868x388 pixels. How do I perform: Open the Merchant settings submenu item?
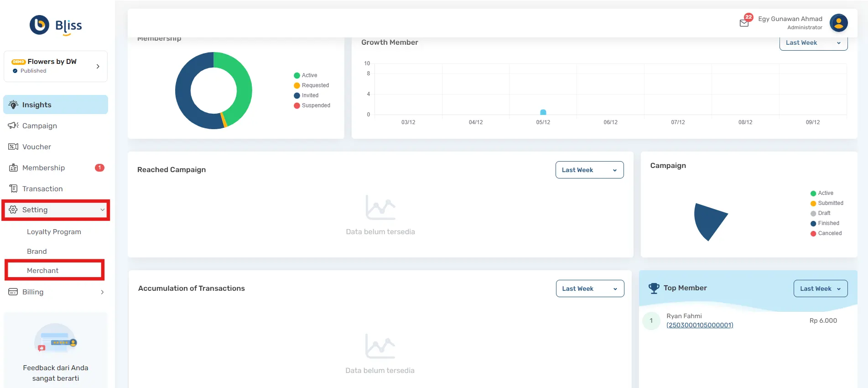click(43, 271)
